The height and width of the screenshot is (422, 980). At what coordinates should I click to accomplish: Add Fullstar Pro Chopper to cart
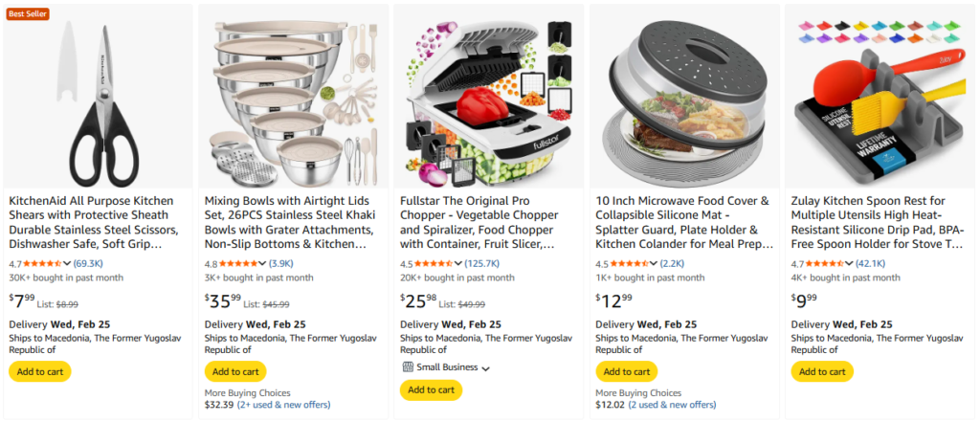tap(431, 389)
